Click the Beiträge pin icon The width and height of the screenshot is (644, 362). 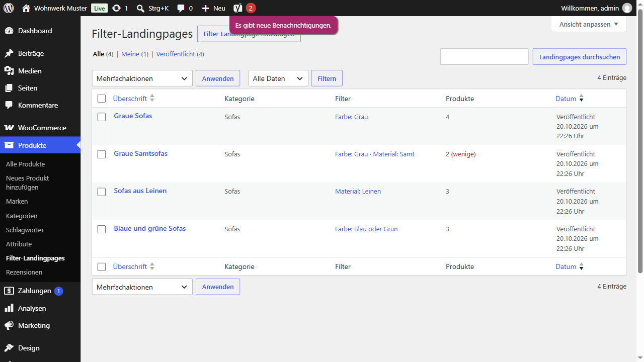click(x=9, y=53)
